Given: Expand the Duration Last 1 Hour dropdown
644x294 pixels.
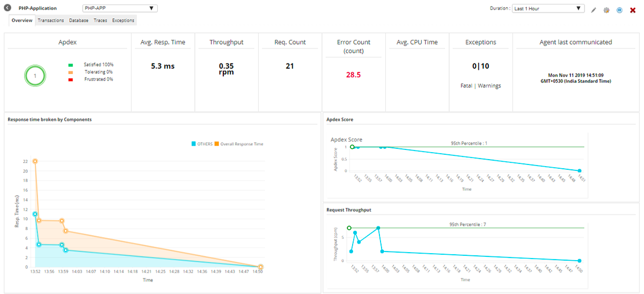Looking at the screenshot, I should click(x=548, y=9).
